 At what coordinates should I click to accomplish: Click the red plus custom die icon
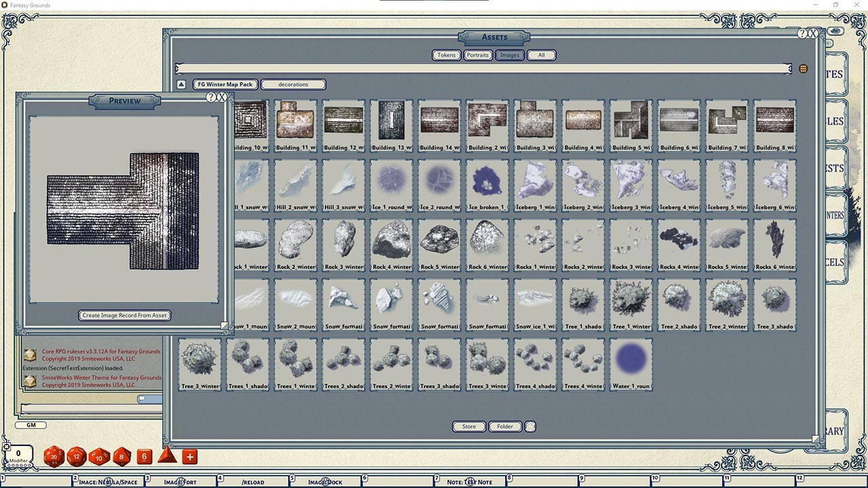click(x=189, y=457)
